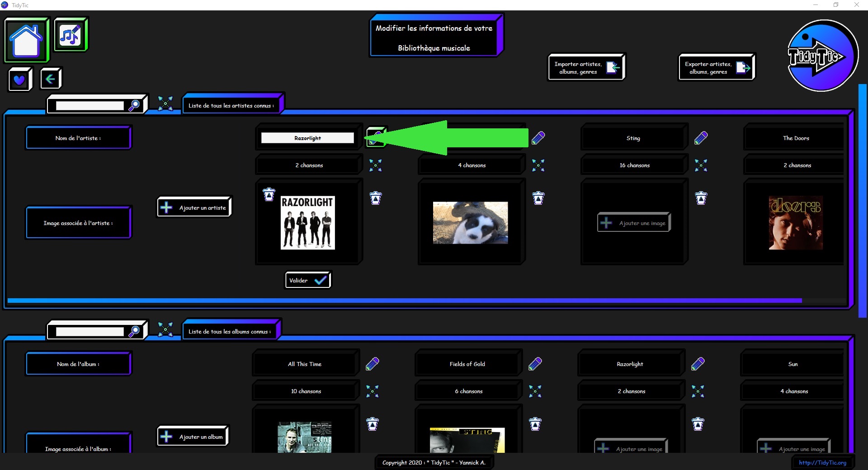Screen dimensions: 868x470
Task: Go back with the left arrow icon
Action: (x=51, y=79)
